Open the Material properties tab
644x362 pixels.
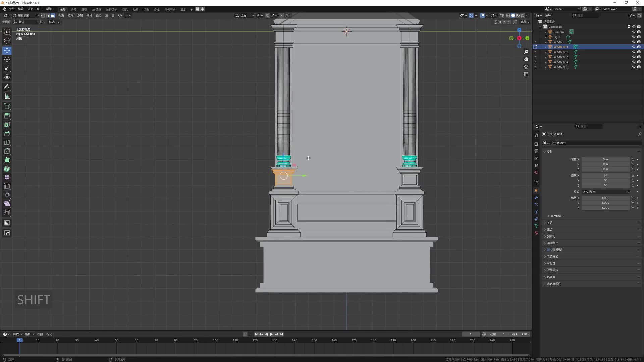tap(536, 233)
